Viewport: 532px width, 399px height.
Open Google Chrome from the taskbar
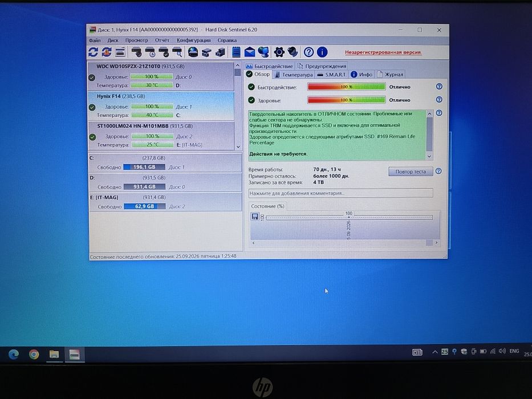(34, 354)
